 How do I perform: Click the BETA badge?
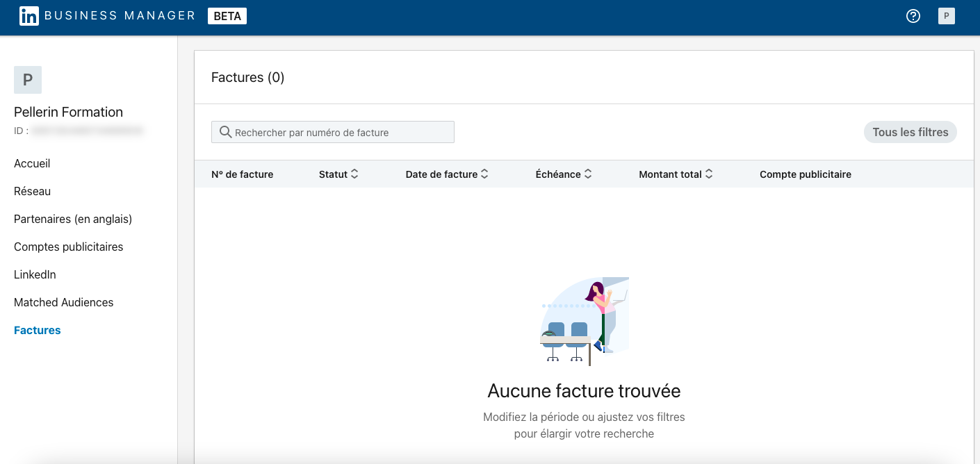(227, 16)
